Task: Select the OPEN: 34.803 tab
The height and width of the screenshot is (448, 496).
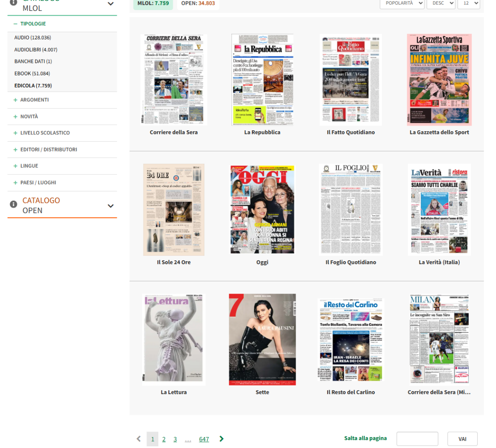Action: pos(198,3)
